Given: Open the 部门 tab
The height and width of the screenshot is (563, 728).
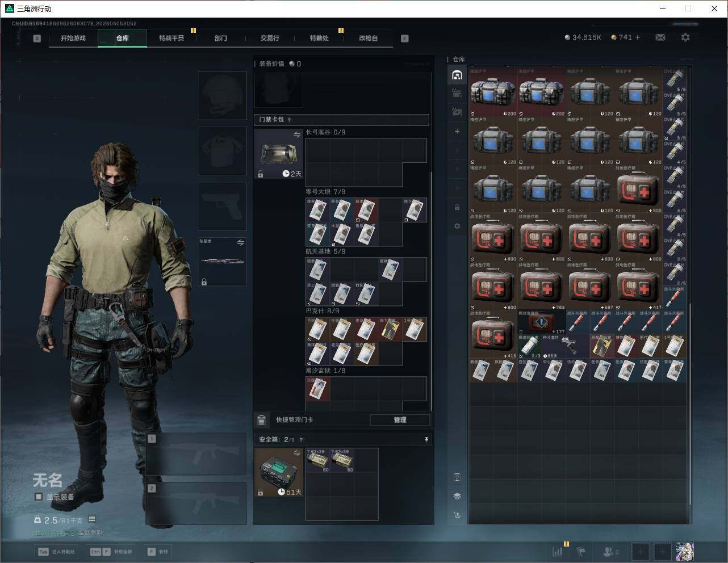Looking at the screenshot, I should pyautogui.click(x=221, y=38).
